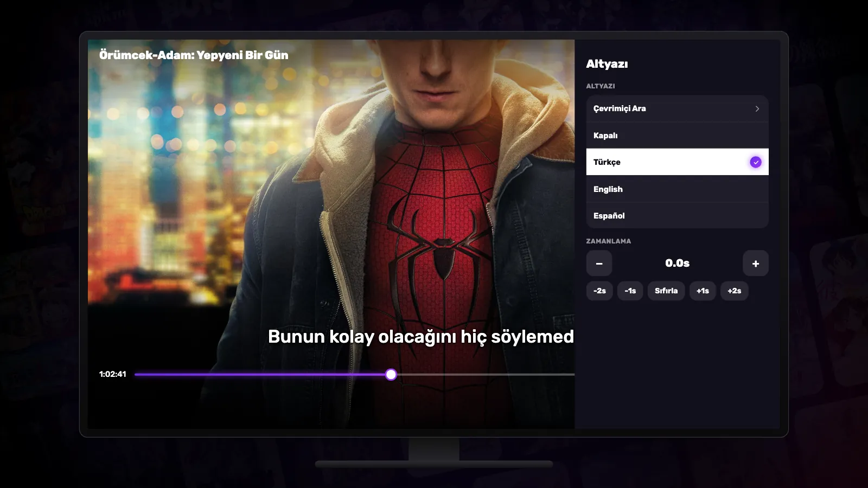Choose English subtitles
868x488 pixels.
pyautogui.click(x=677, y=189)
